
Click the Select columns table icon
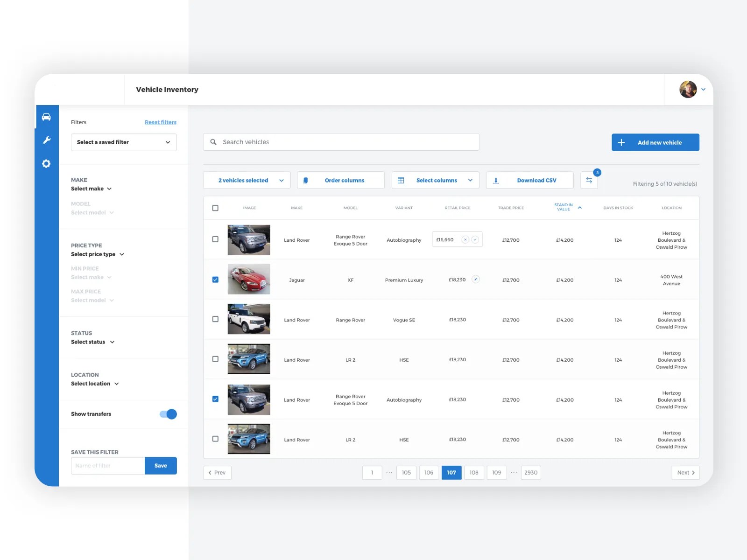401,180
